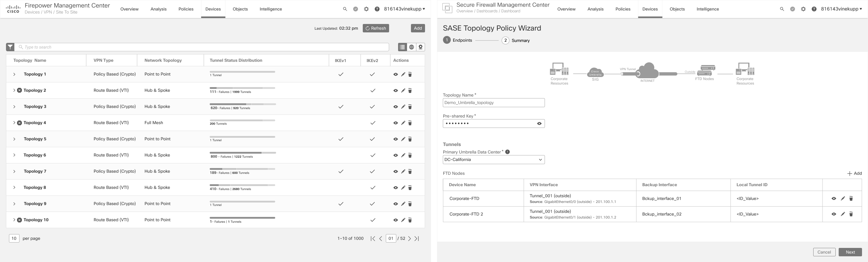The height and width of the screenshot is (262, 868).
Task: Delete Topology 8 with trash icon
Action: click(410, 188)
